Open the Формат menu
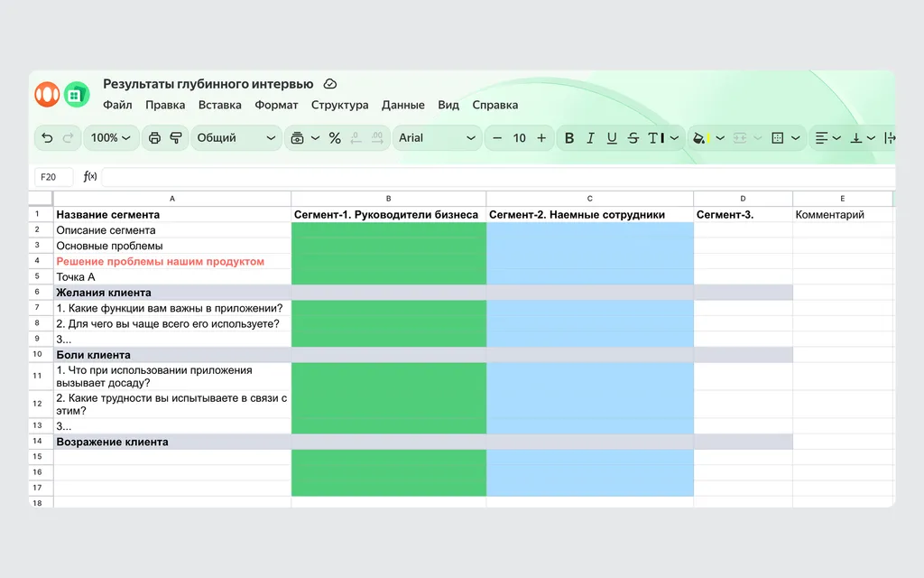924x578 pixels. point(276,105)
